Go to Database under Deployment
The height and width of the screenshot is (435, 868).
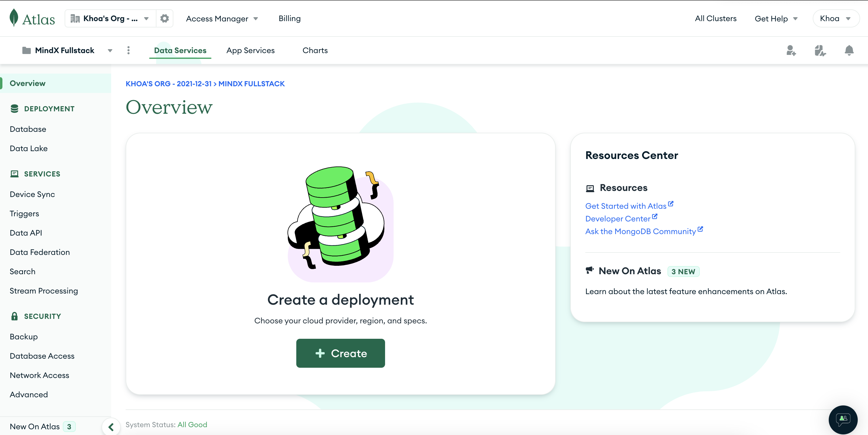point(28,129)
